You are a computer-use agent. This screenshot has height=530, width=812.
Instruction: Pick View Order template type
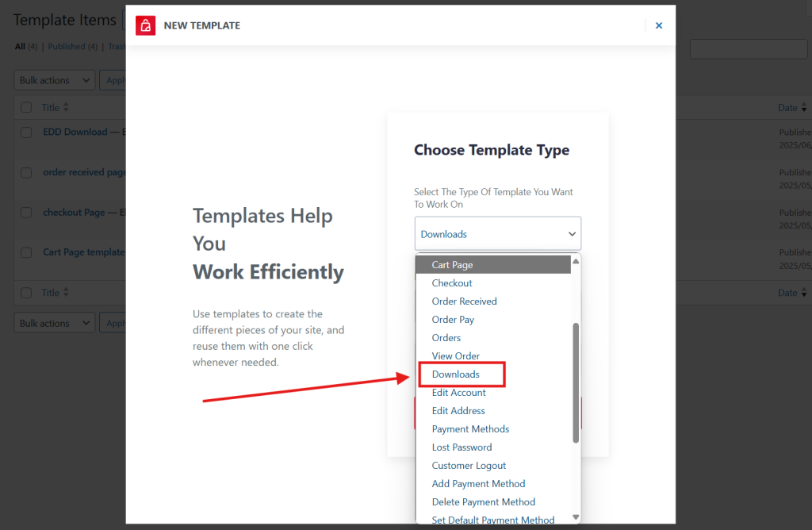point(493,356)
